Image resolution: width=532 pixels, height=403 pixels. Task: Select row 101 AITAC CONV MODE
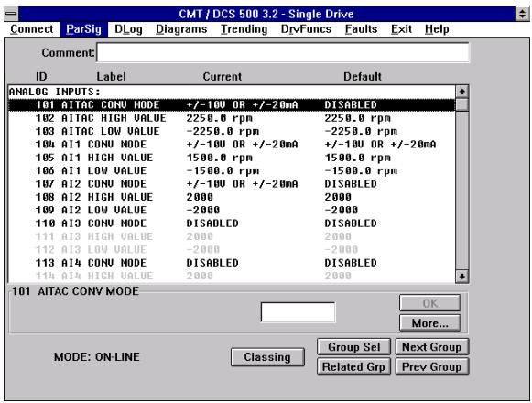[x=232, y=105]
